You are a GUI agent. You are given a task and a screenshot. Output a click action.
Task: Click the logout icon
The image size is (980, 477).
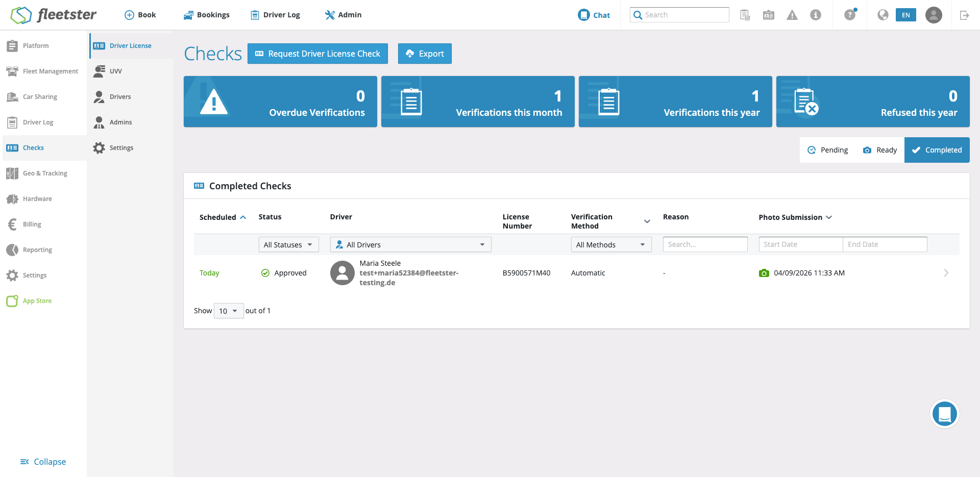tap(964, 15)
